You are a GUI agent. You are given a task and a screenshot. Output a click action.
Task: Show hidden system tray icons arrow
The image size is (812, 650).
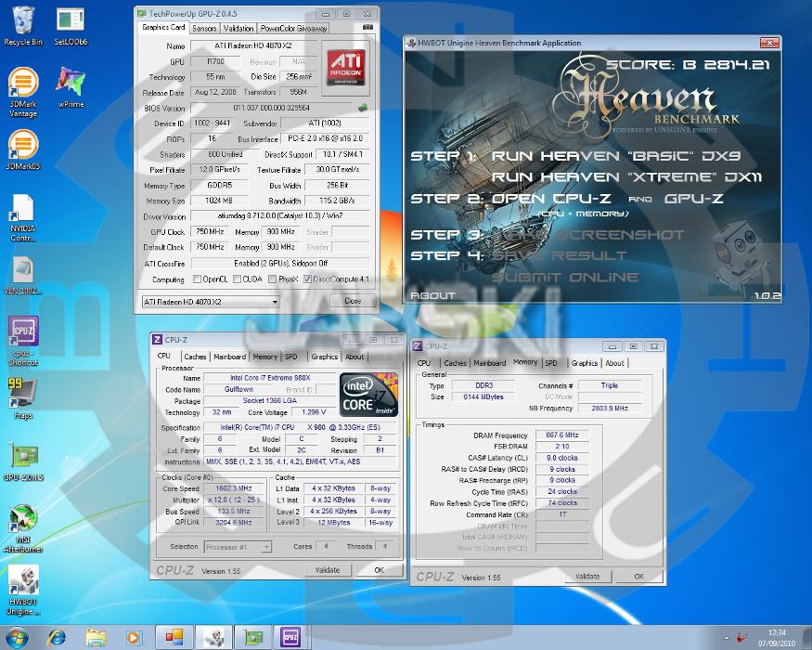pyautogui.click(x=726, y=638)
